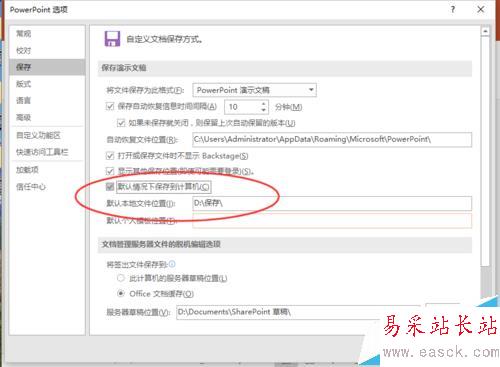The width and height of the screenshot is (500, 367).
Task: Toggle 显示其他保存位置 checkbox
Action: tap(110, 171)
